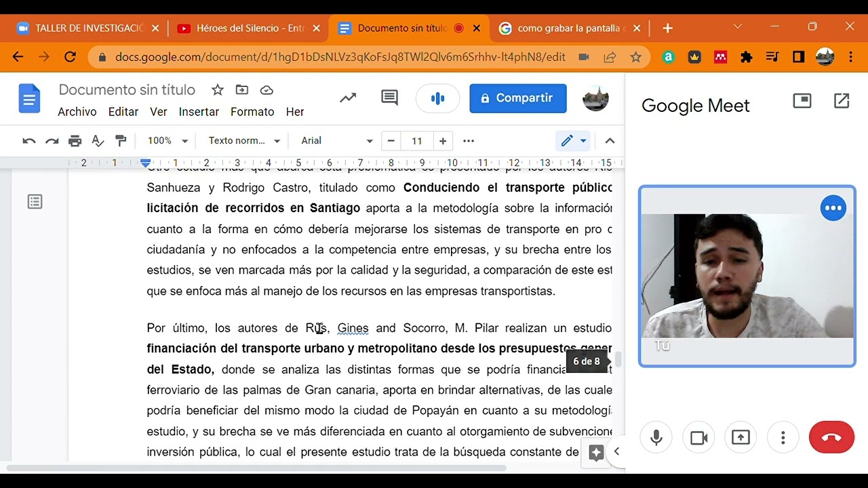Viewport: 868px width, 488px height.
Task: Expand side panel left chevron
Action: click(616, 451)
